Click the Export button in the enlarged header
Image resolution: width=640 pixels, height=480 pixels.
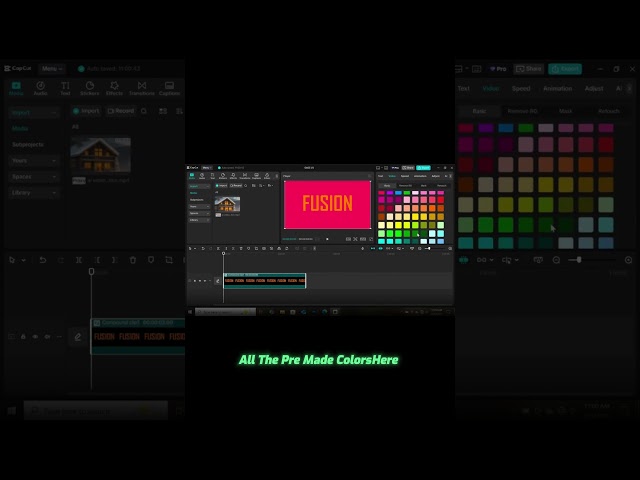point(565,69)
